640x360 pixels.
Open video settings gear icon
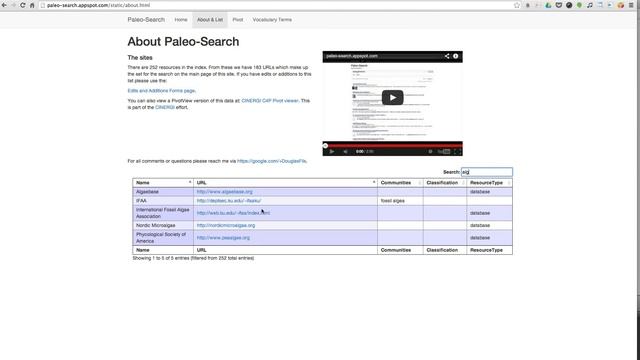430,151
